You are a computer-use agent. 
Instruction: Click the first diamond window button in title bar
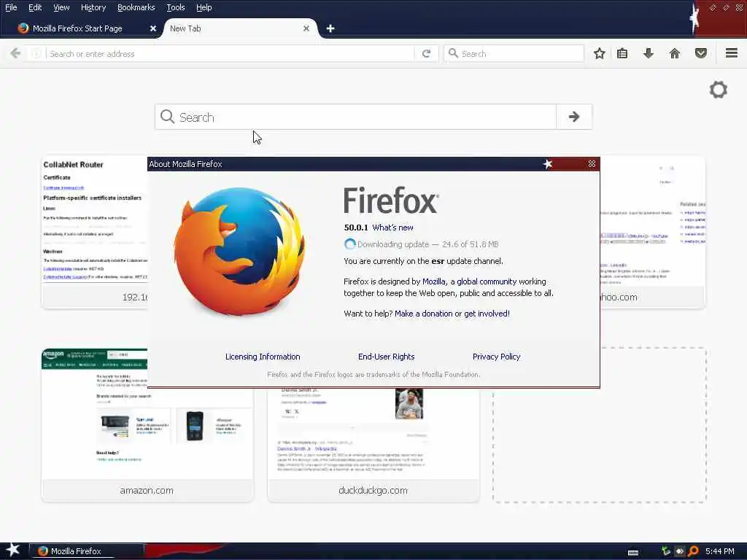point(713,7)
